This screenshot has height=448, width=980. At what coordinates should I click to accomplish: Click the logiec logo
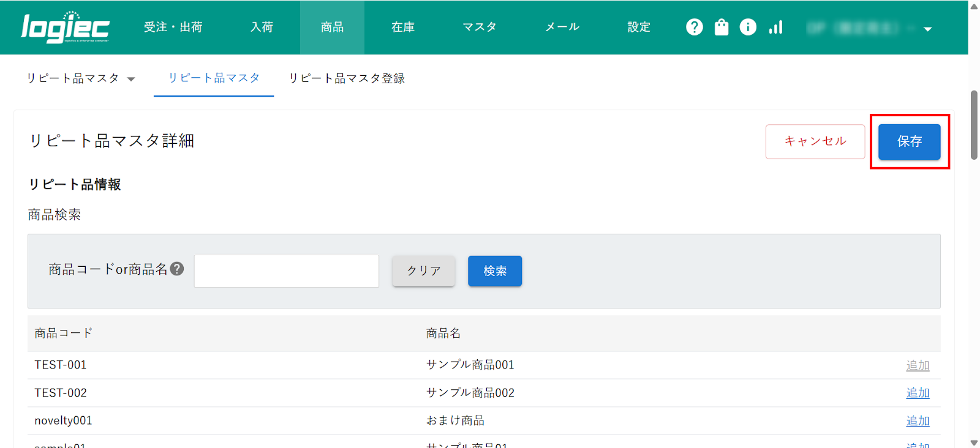coord(65,28)
